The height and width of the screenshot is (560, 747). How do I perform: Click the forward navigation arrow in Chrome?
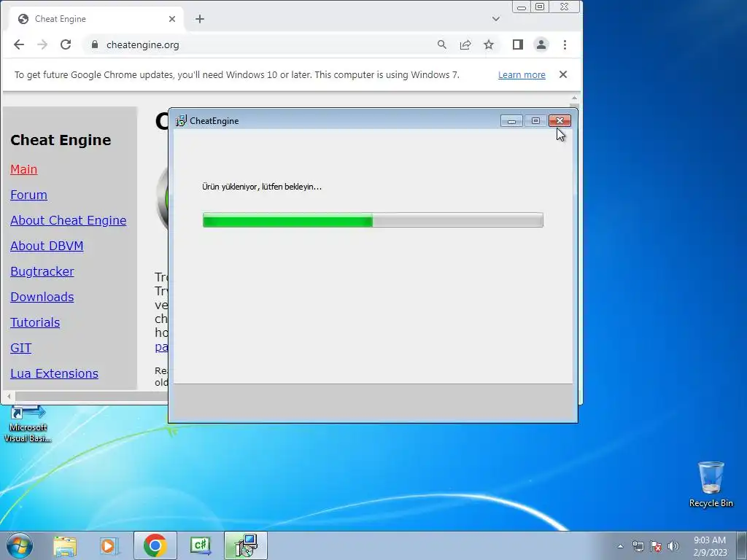tap(42, 44)
